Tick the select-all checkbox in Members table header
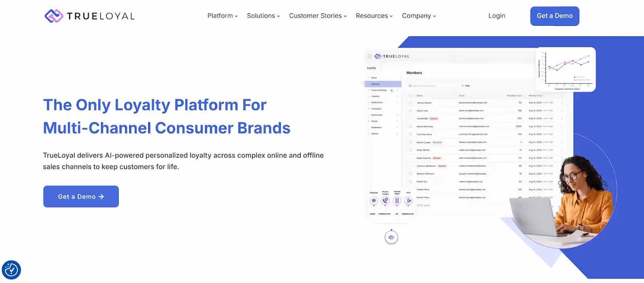Viewport: 644px width, 283px height. 411,96
